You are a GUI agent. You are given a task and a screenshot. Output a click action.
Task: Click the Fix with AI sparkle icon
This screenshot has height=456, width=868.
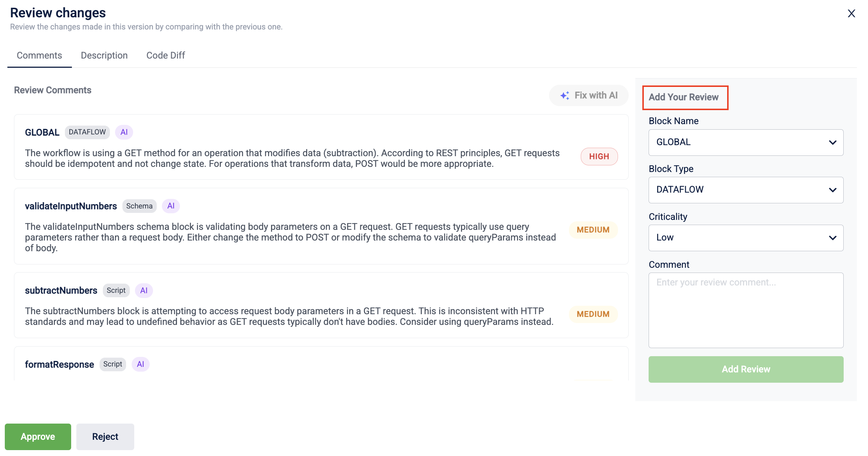[x=565, y=95]
